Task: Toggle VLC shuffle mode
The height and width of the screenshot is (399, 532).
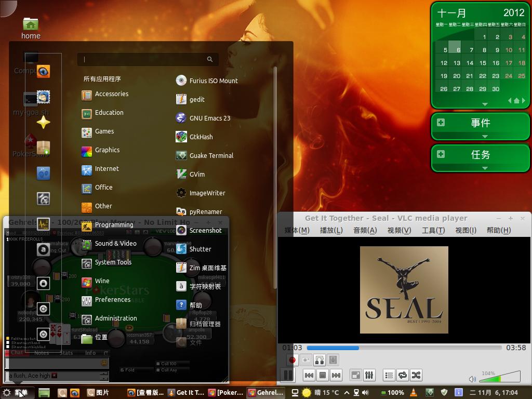Action: [x=416, y=375]
